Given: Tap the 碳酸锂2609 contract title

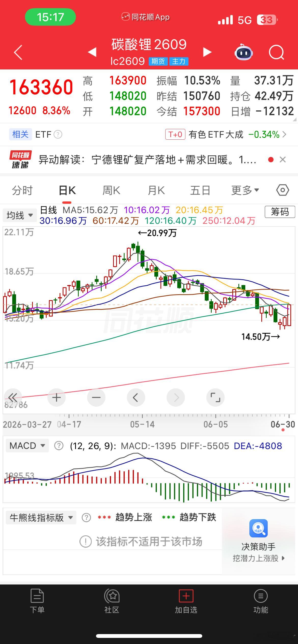Looking at the screenshot, I should [x=149, y=45].
